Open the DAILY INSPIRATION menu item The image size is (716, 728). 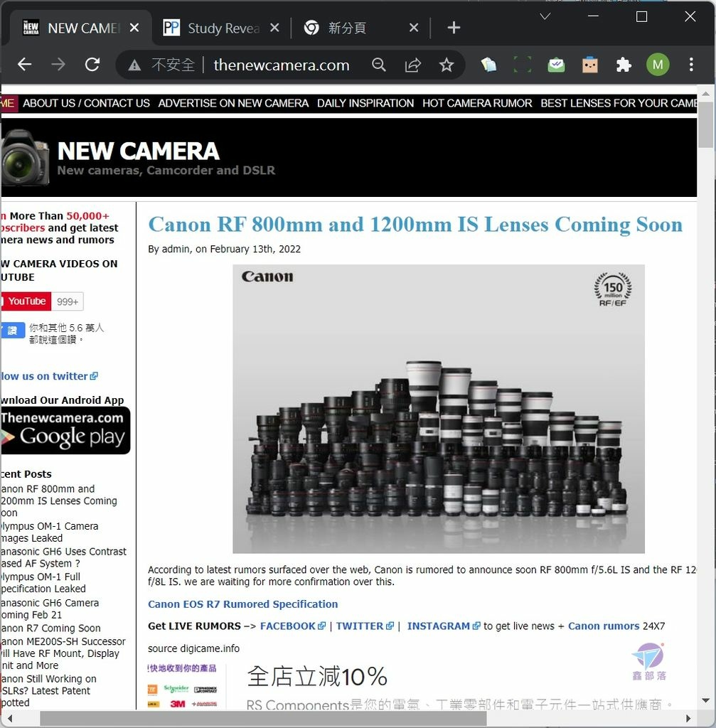(365, 103)
